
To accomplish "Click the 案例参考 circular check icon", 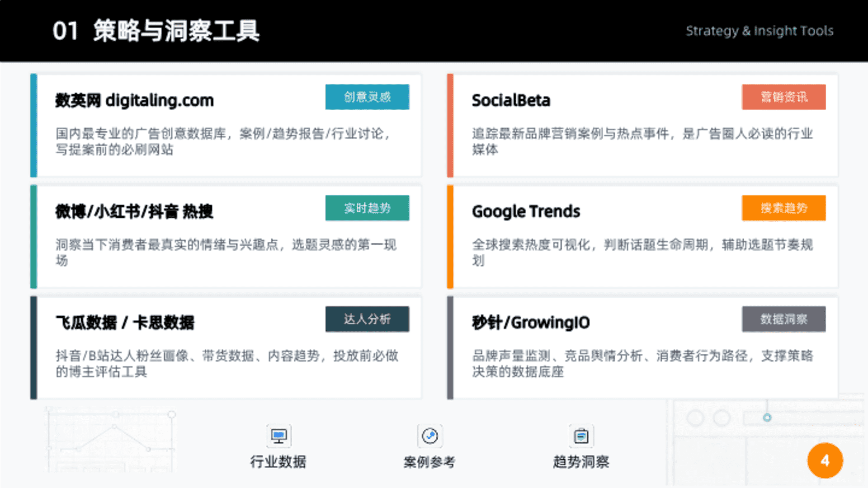I will pyautogui.click(x=429, y=436).
